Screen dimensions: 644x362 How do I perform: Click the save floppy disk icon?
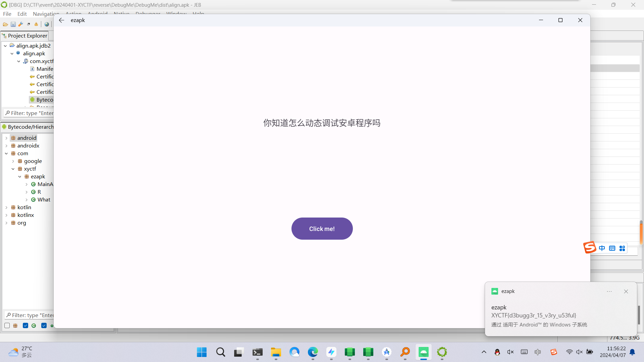point(13,24)
